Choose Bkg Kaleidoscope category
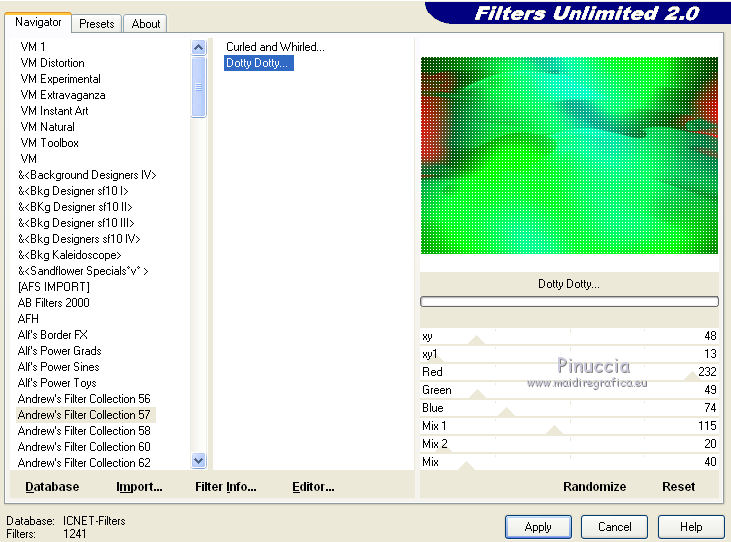This screenshot has width=731, height=542. [x=69, y=254]
